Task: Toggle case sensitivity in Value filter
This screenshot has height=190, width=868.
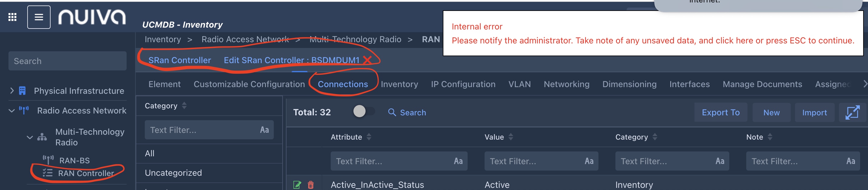Action: pyautogui.click(x=589, y=161)
